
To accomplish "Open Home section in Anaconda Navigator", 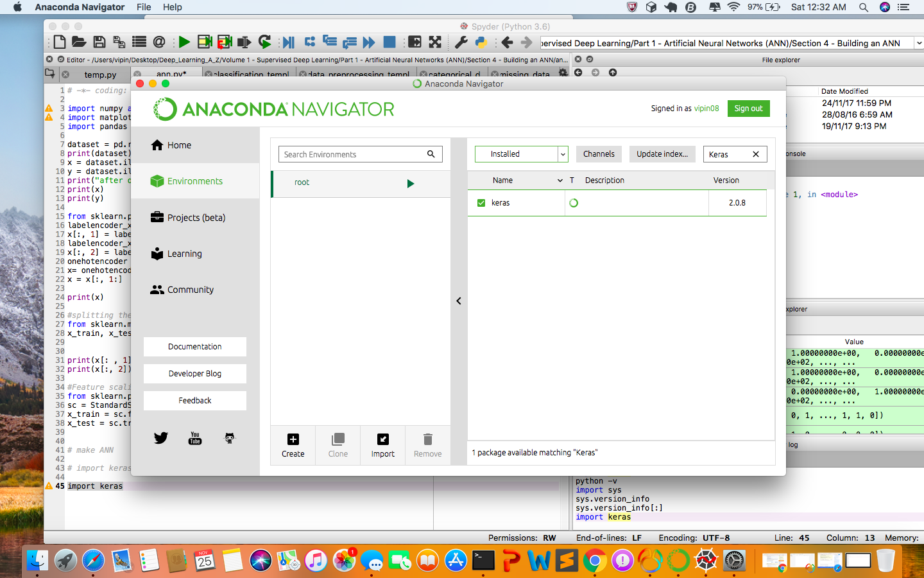I will tap(195, 145).
